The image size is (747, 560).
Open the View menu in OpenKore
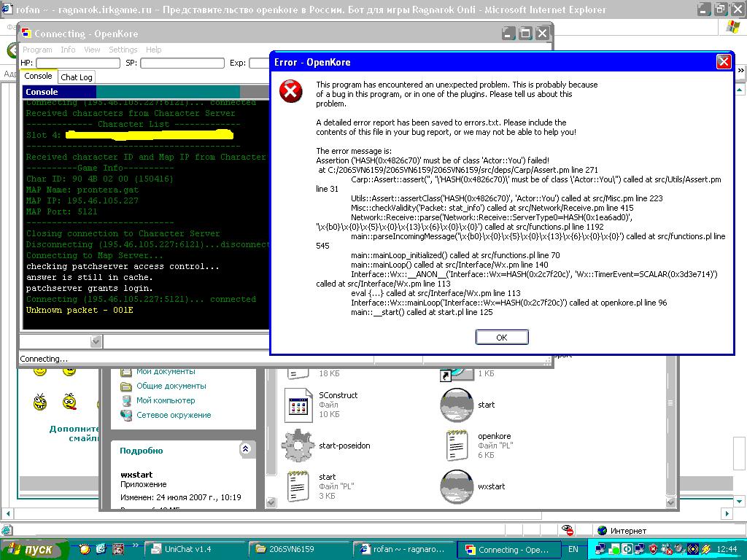tap(92, 50)
